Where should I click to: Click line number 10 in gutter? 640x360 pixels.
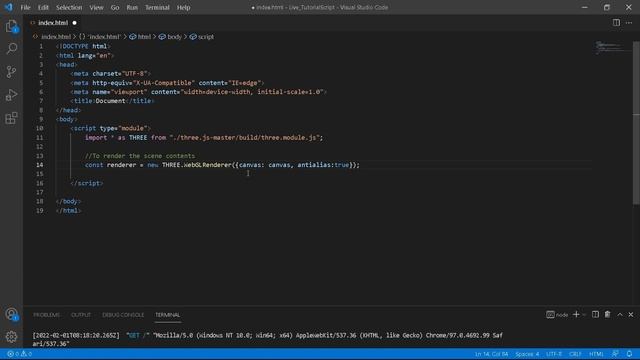[40, 128]
